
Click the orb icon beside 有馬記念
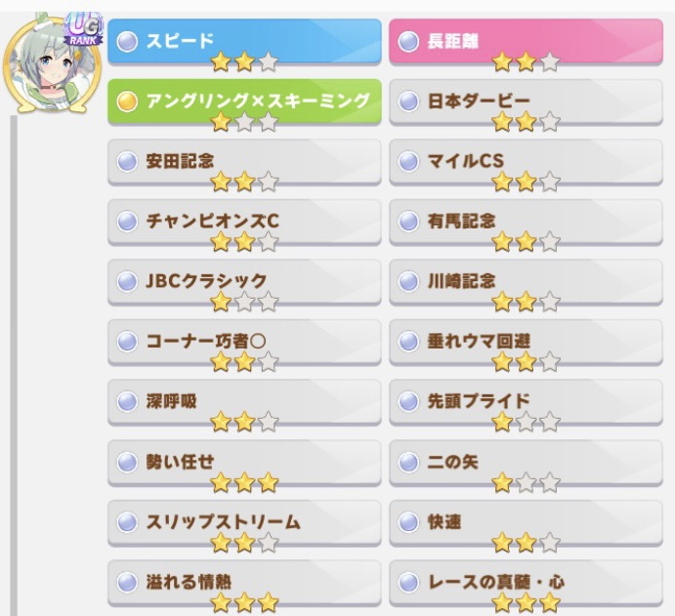[x=408, y=222]
